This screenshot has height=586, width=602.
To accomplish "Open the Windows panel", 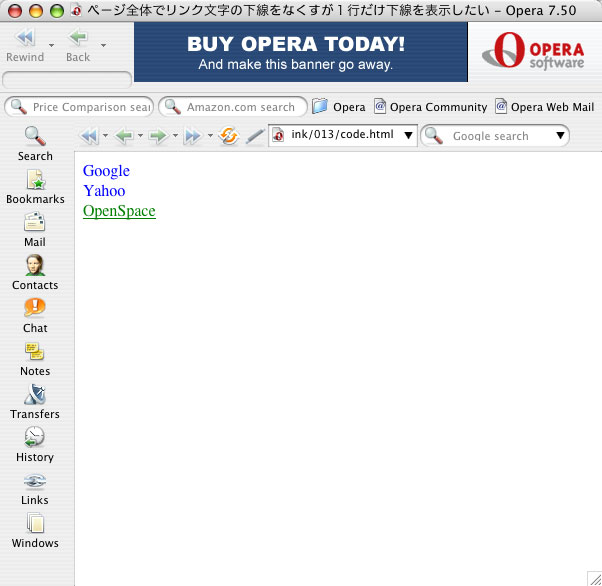I will pos(35,531).
